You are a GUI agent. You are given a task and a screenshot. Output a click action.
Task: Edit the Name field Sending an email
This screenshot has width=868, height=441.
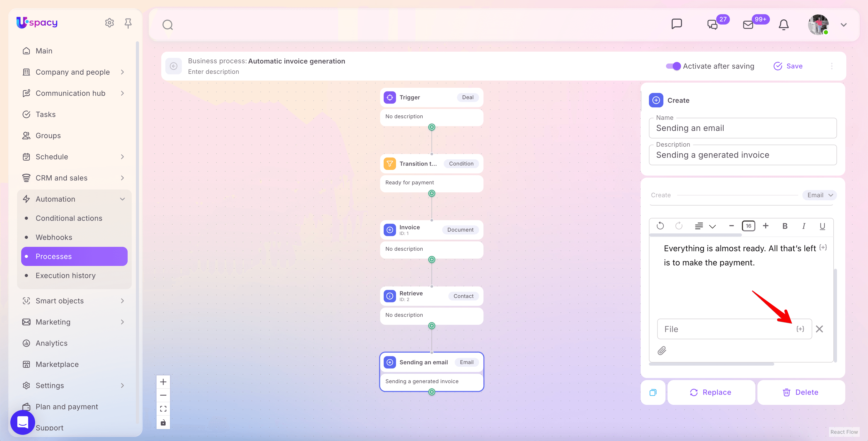click(743, 128)
